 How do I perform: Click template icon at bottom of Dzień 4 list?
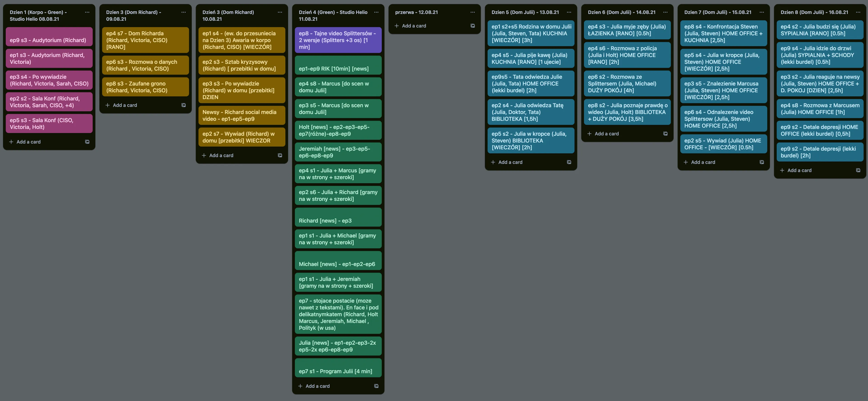pos(376,386)
